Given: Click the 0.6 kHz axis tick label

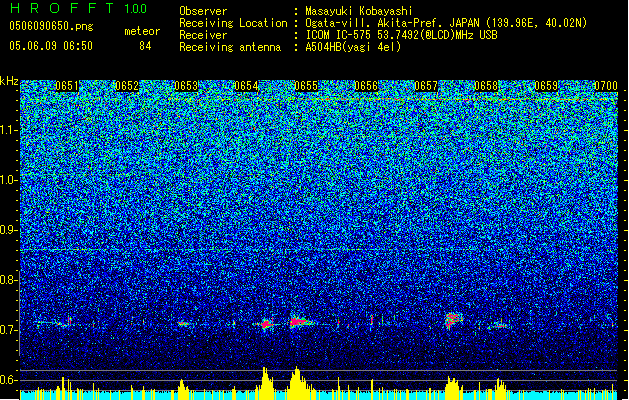Looking at the screenshot, I should click(9, 380).
